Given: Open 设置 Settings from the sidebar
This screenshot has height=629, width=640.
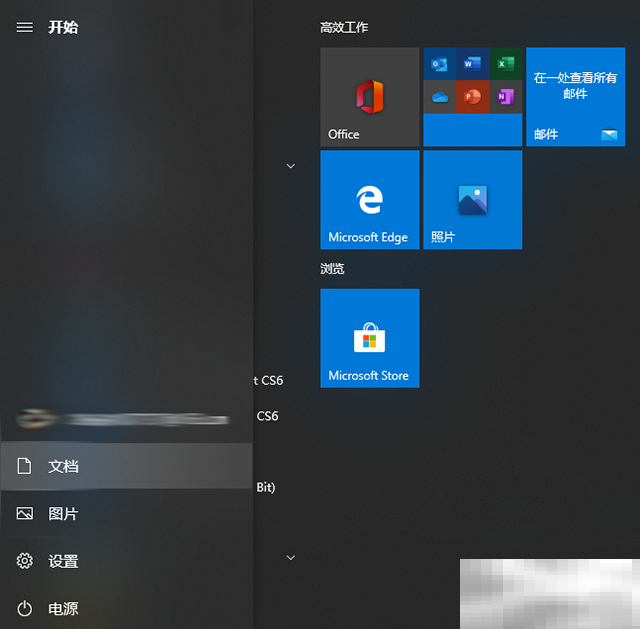Looking at the screenshot, I should point(127,561).
